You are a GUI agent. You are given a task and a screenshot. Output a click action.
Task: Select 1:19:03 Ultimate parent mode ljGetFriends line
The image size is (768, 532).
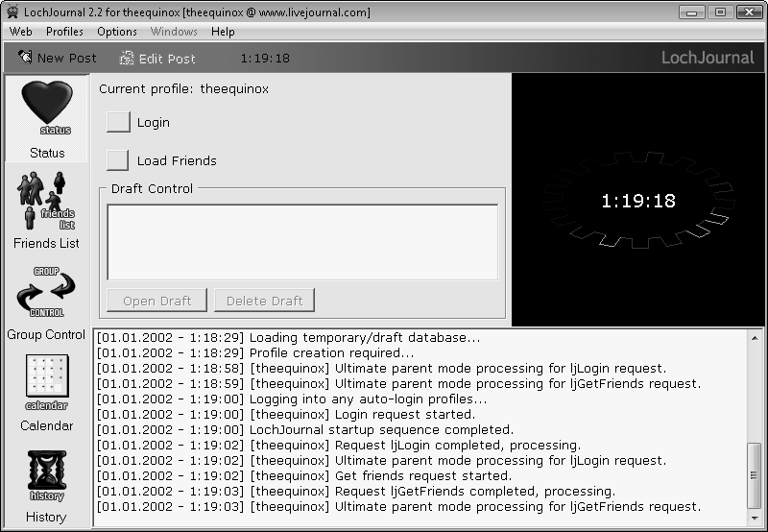[398, 506]
